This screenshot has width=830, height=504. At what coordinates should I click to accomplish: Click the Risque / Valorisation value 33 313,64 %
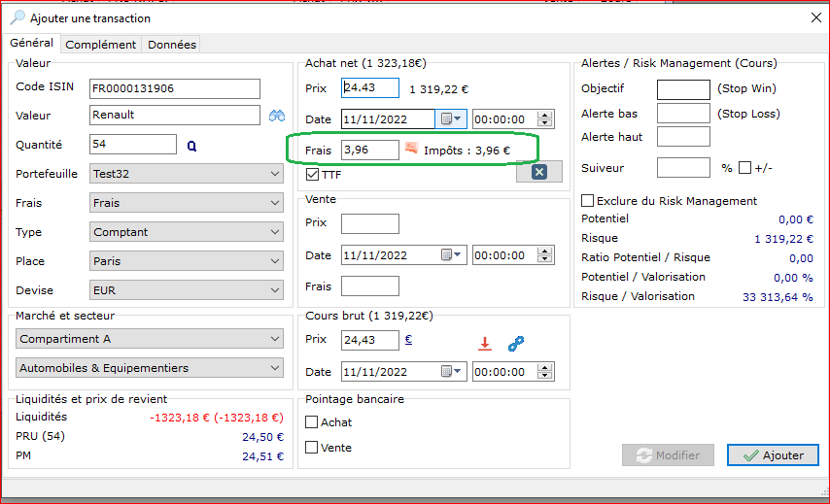pyautogui.click(x=778, y=297)
